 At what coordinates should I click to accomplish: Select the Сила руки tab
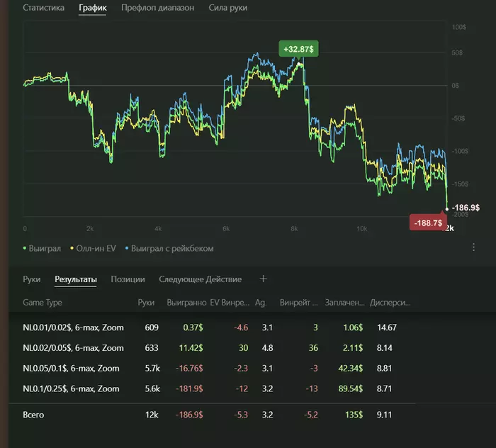tap(228, 8)
